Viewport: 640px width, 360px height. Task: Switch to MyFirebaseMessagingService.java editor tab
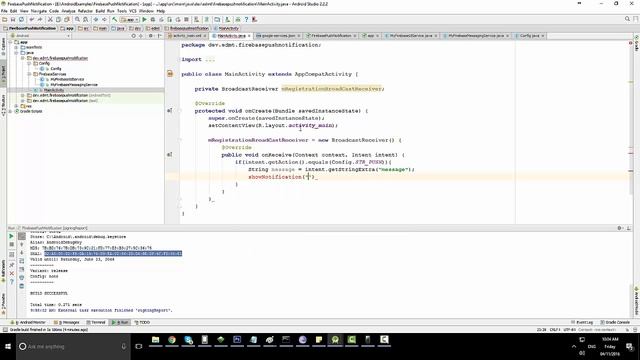[x=476, y=36]
